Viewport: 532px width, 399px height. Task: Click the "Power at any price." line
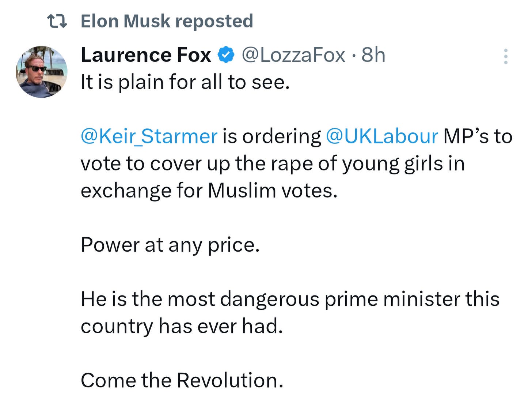[170, 245]
